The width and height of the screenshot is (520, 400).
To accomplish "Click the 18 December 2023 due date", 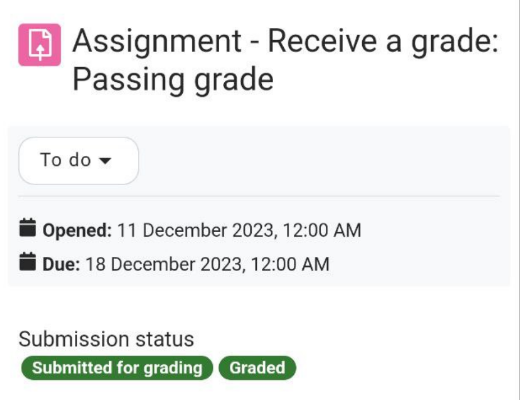I will (x=164, y=264).
